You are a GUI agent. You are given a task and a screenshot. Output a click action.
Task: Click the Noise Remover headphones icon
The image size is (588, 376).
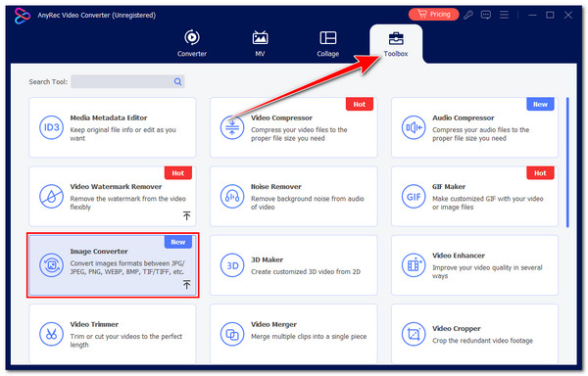pos(232,196)
